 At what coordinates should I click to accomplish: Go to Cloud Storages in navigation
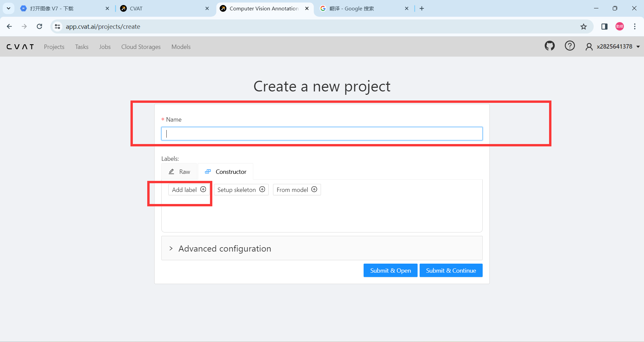point(141,47)
